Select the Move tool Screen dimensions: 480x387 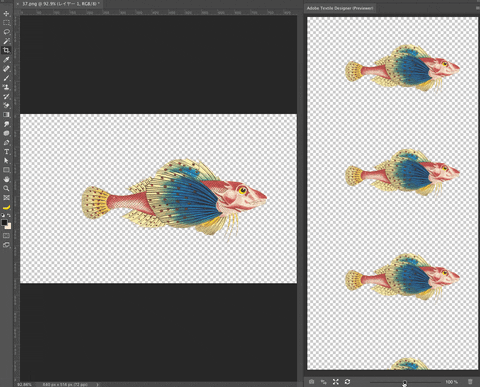point(6,14)
